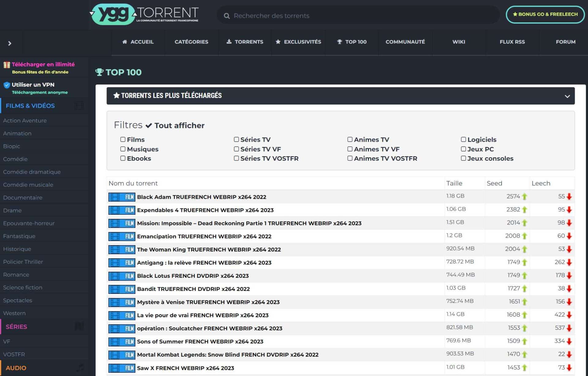Click the trophy icon beside the TOP 100 heading

click(99, 72)
